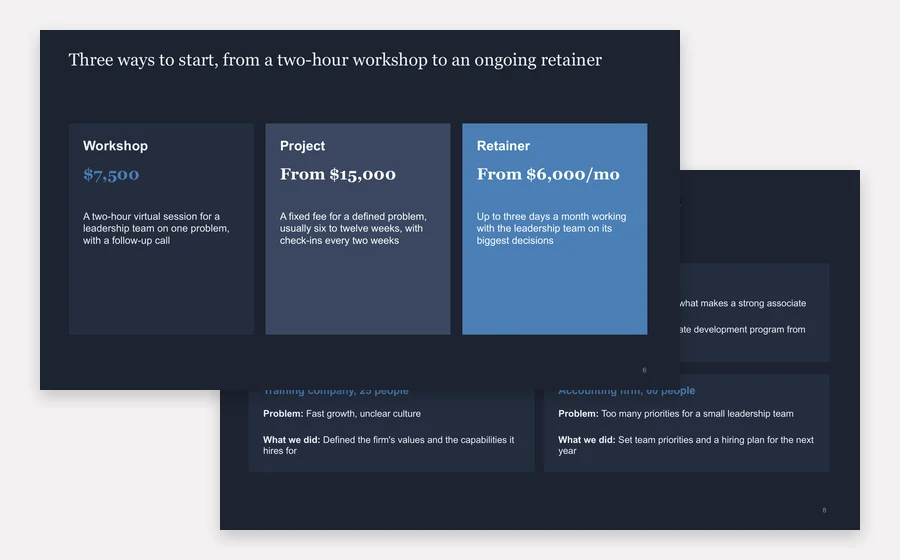
Task: Click the From $6,000/mo price
Action: click(x=548, y=174)
